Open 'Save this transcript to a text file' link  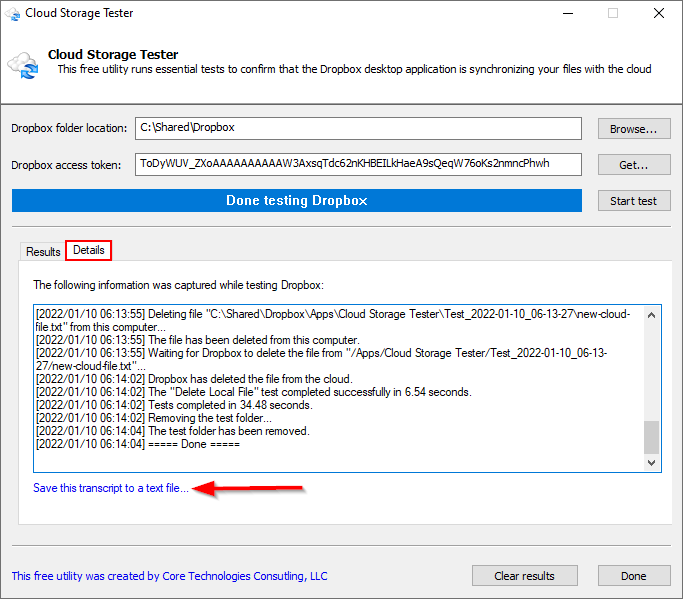(x=111, y=488)
